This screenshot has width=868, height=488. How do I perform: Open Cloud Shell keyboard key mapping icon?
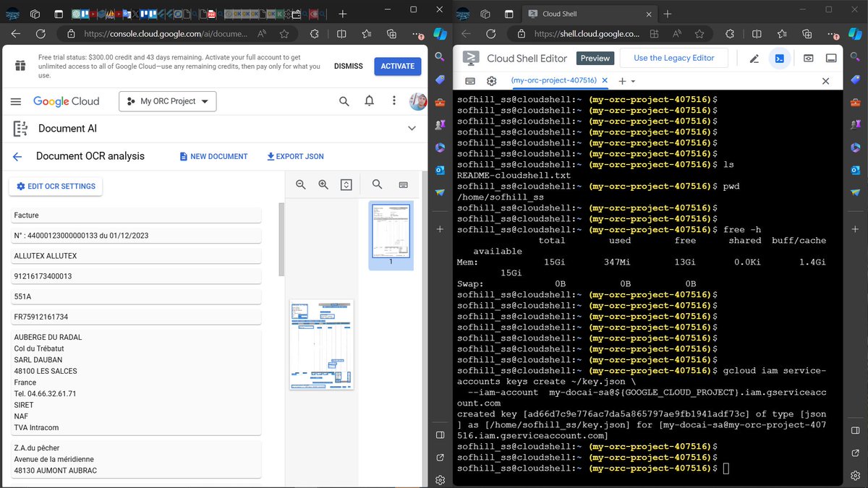pos(470,81)
